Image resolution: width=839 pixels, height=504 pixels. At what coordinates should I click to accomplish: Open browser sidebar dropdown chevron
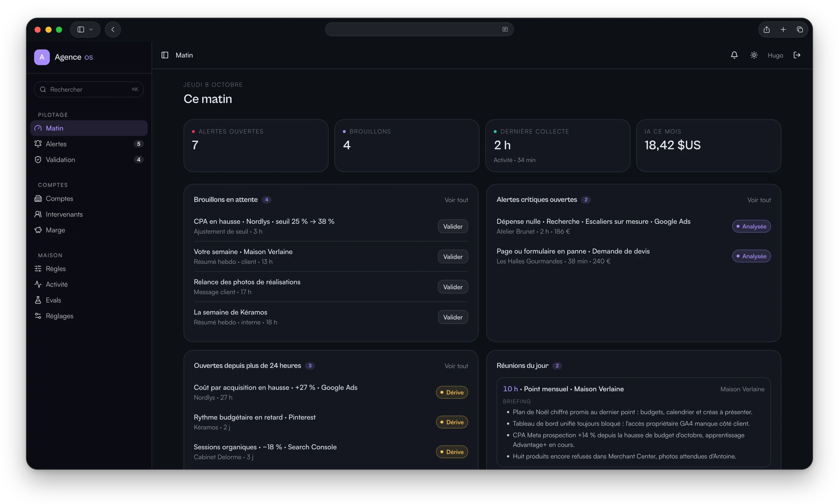pyautogui.click(x=91, y=29)
